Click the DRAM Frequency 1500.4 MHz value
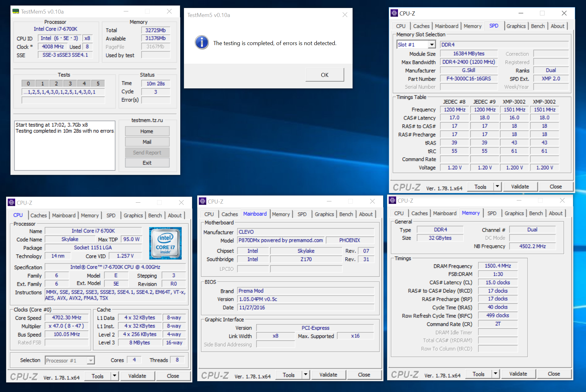This screenshot has width=586, height=392. 498,266
